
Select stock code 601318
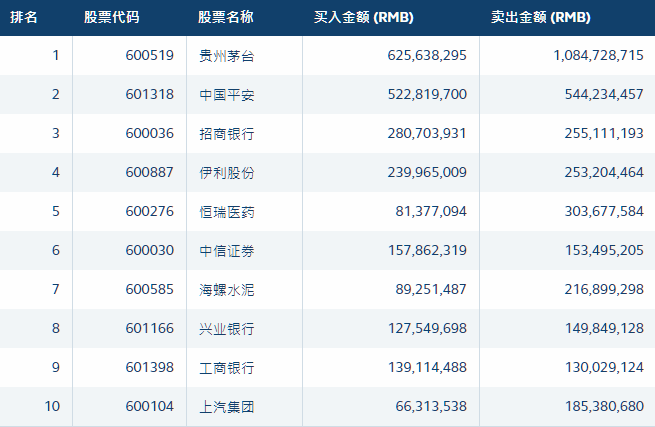click(150, 94)
